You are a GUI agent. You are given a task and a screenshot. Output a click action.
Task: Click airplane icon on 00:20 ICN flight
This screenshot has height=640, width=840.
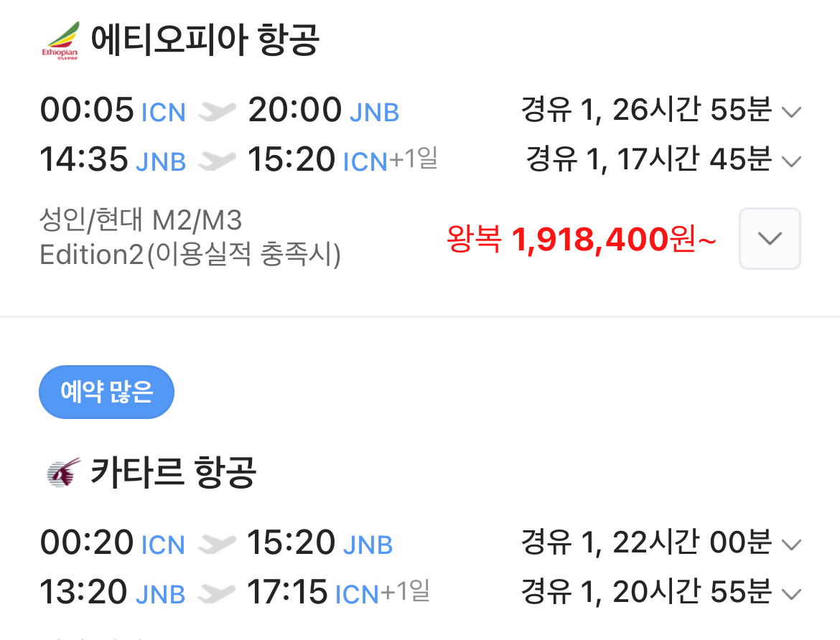click(216, 544)
